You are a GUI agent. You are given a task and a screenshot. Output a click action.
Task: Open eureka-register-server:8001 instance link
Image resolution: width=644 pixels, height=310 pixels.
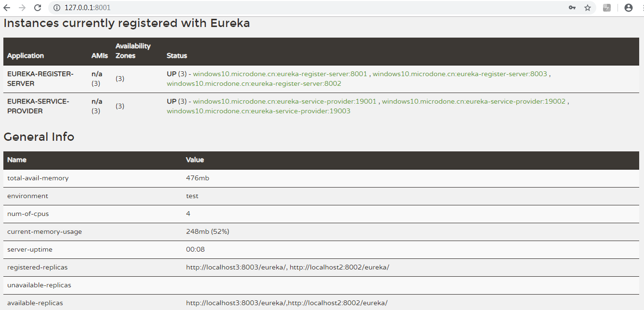tap(280, 74)
